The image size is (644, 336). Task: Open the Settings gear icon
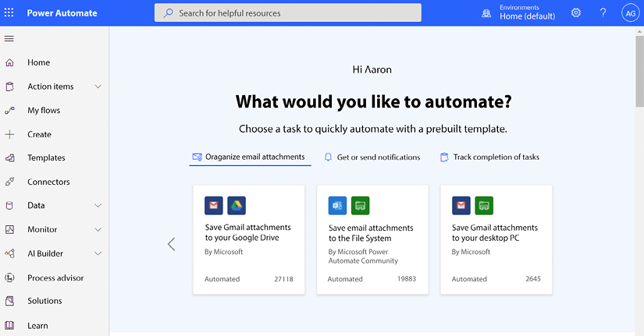click(576, 12)
